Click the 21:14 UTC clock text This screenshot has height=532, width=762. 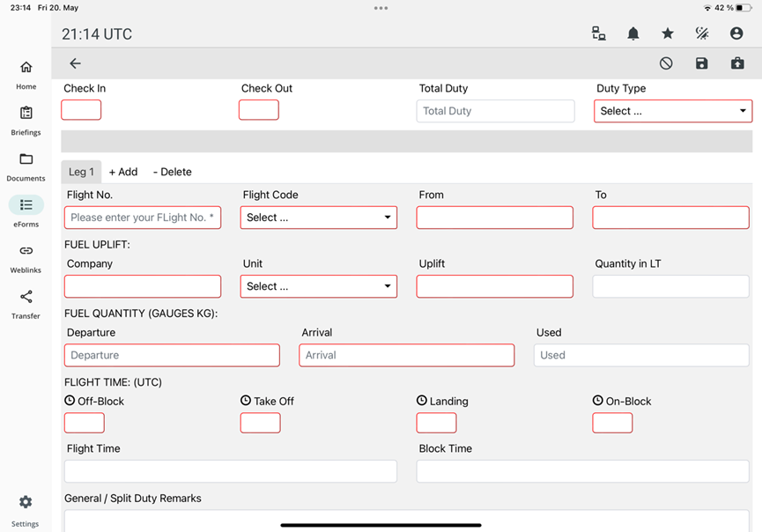pos(97,34)
